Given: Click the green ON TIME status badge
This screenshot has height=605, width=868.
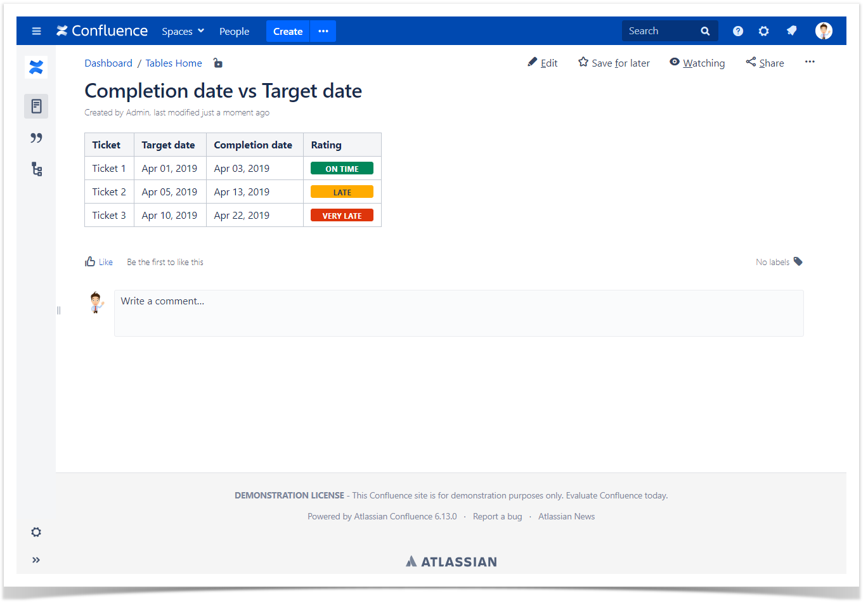Looking at the screenshot, I should pos(342,169).
